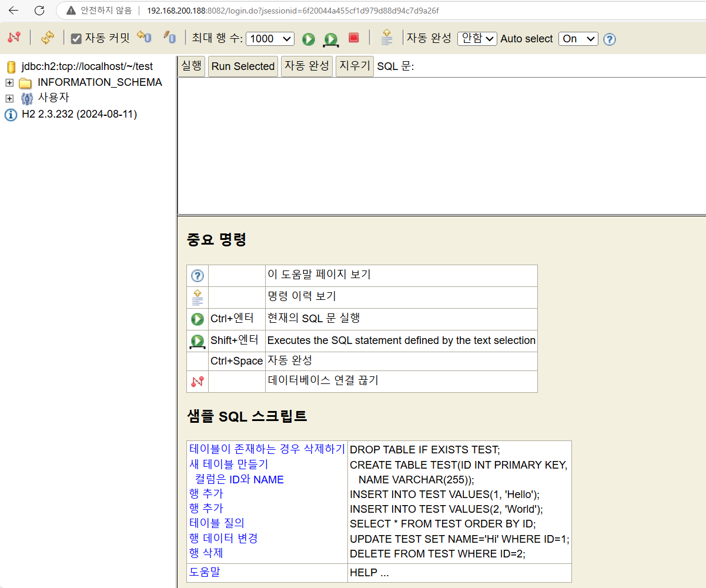Click the H2 2.3.232 version info icon
The image size is (706, 588).
[11, 115]
